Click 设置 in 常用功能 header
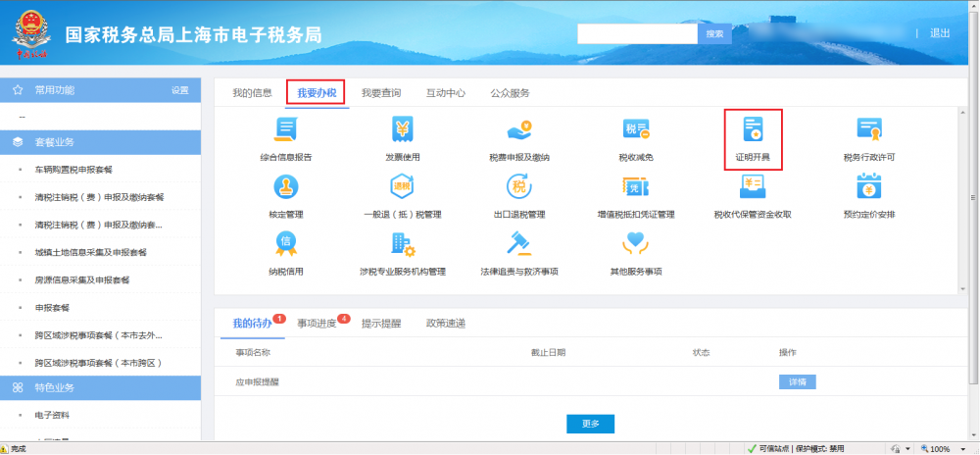Image resolution: width=980 pixels, height=455 pixels. (180, 90)
